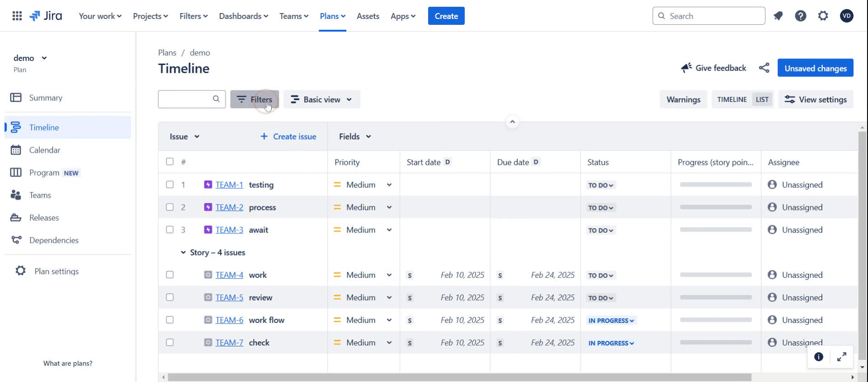Click the horizontal scrollbar under the table
Image resolution: width=868 pixels, height=382 pixels.
[459, 377]
